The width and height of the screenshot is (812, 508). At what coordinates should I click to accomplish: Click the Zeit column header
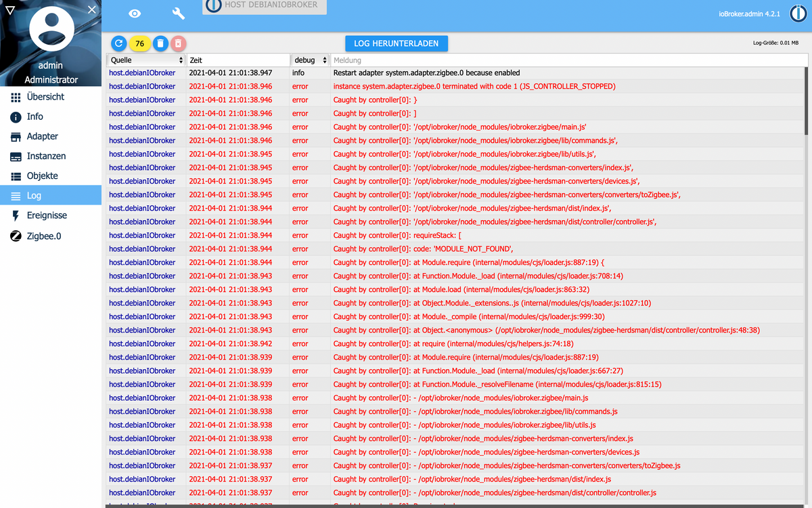pyautogui.click(x=238, y=60)
